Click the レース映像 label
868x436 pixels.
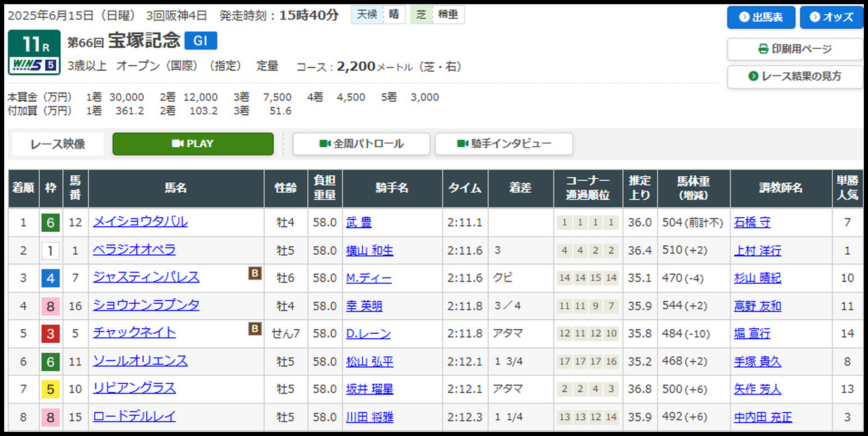point(58,144)
